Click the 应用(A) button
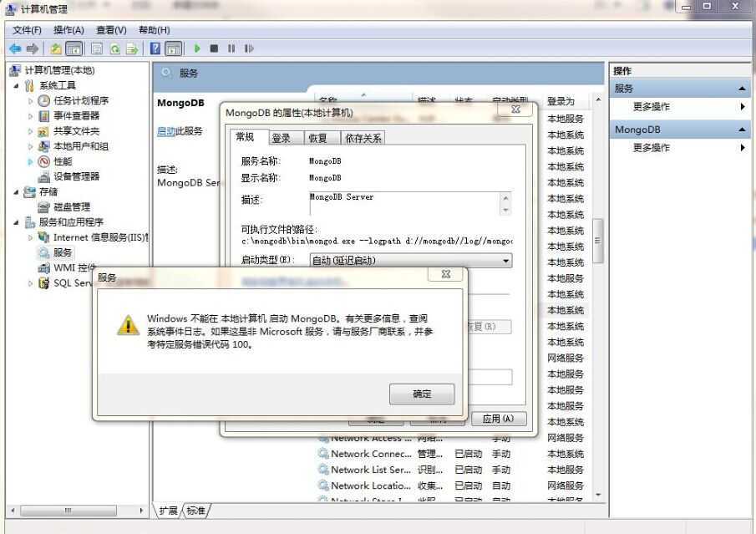This screenshot has height=534, width=756. point(499,419)
